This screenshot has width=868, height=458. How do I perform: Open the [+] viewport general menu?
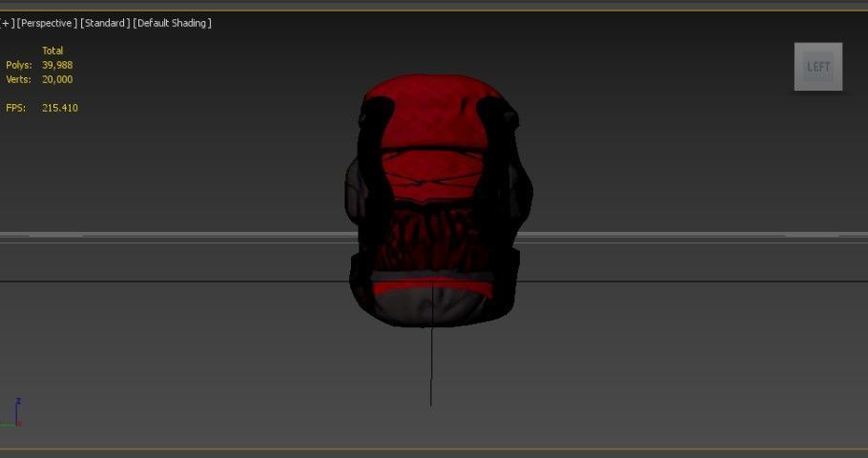[8, 23]
